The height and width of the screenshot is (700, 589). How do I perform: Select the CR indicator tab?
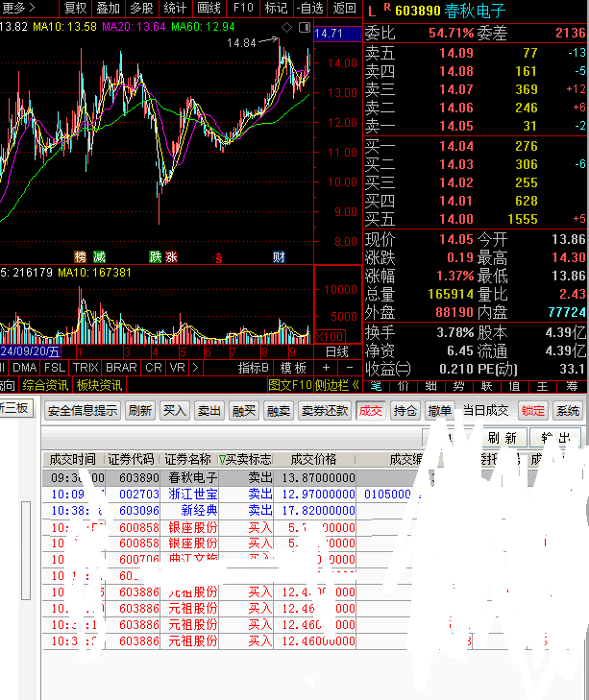click(x=154, y=368)
